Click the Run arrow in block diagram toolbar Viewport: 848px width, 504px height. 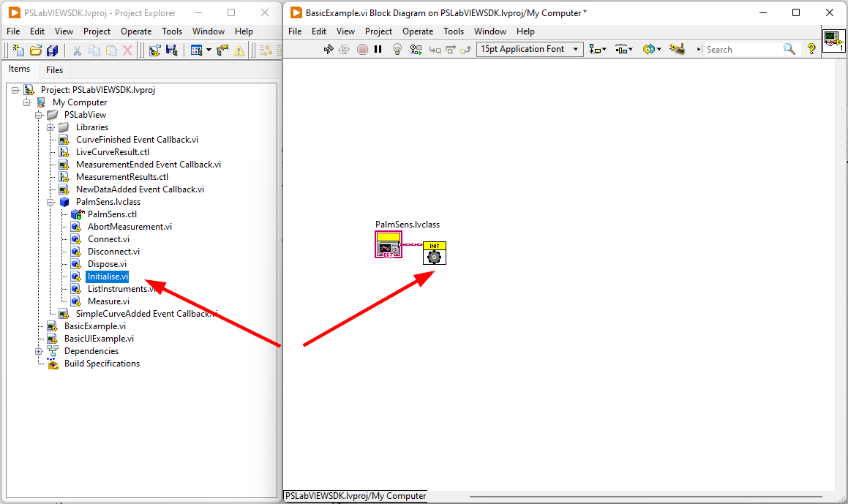pyautogui.click(x=329, y=49)
